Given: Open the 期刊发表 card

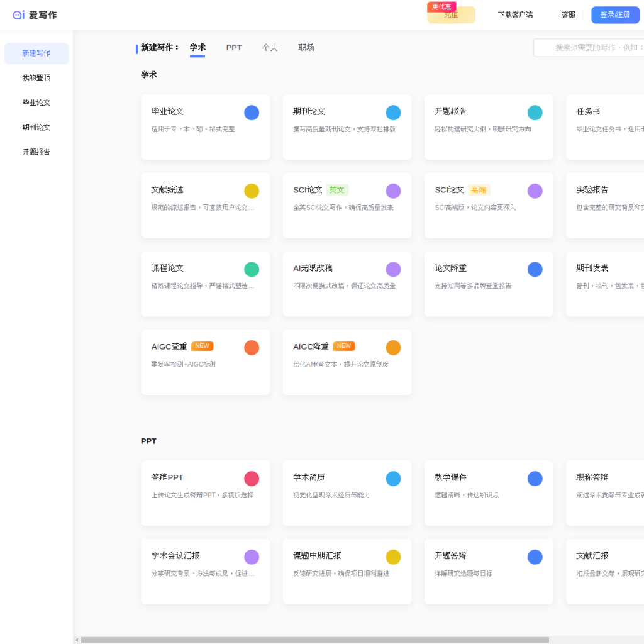Looking at the screenshot, I should 605,284.
